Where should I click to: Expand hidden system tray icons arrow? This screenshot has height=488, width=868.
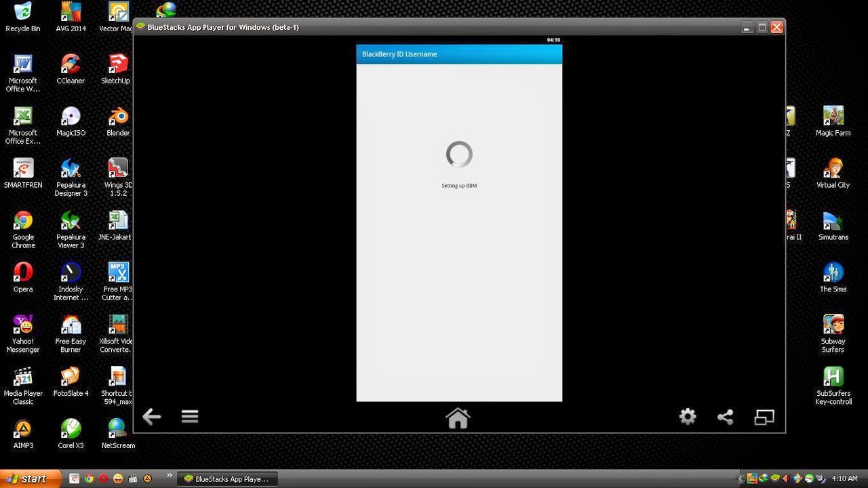[x=741, y=479]
